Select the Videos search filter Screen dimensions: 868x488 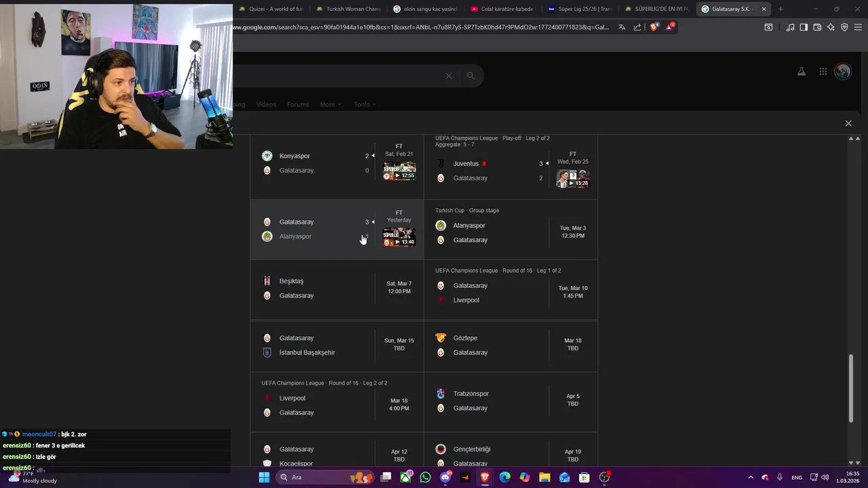pyautogui.click(x=266, y=104)
